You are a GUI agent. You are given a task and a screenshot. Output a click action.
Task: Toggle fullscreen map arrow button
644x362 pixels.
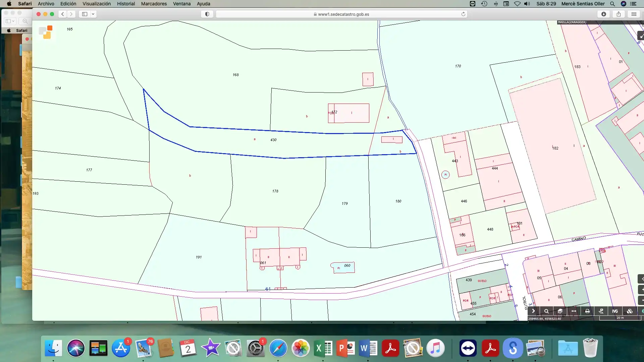[x=641, y=36]
